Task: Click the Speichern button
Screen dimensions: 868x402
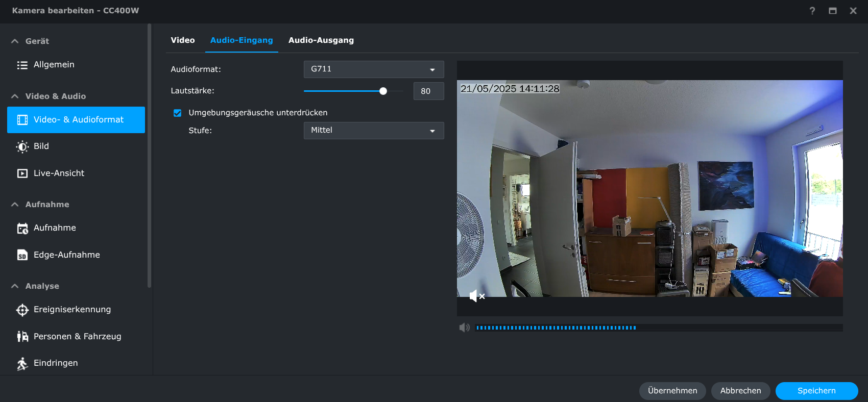Action: tap(816, 391)
